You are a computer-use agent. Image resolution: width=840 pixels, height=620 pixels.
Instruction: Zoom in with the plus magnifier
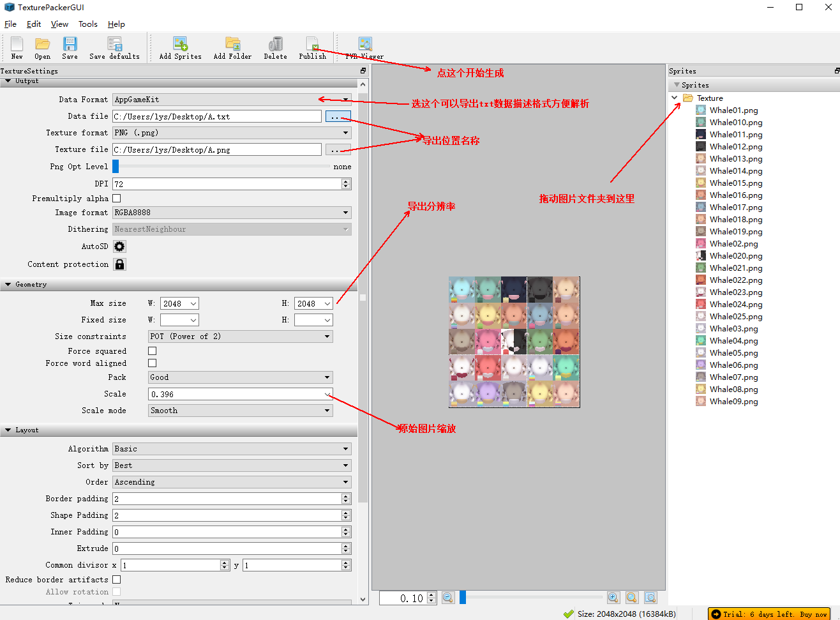[613, 598]
